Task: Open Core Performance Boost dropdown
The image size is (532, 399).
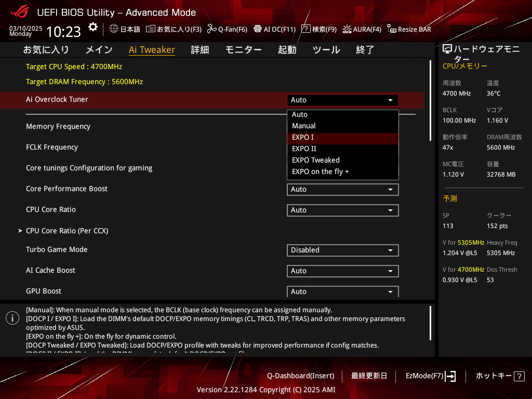Action: 343,189
